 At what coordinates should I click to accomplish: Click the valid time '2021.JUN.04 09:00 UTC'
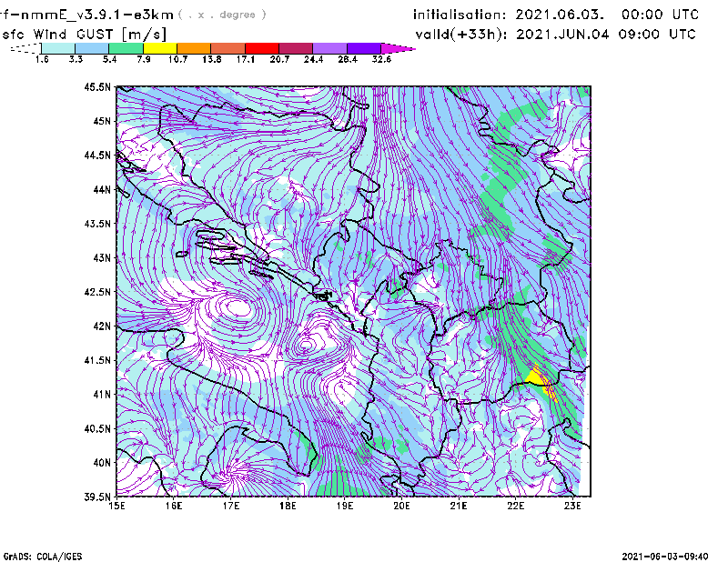coord(606,35)
